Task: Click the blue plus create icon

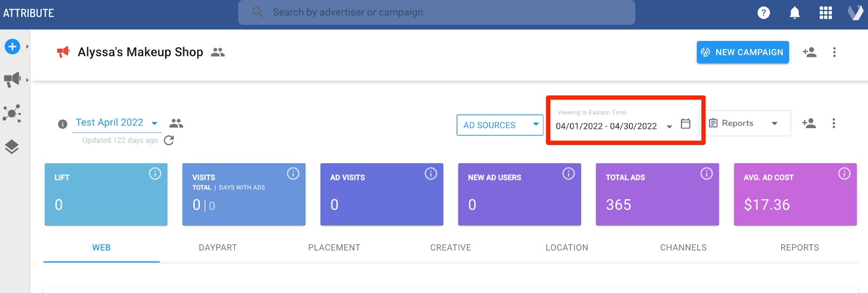Action: click(x=12, y=47)
